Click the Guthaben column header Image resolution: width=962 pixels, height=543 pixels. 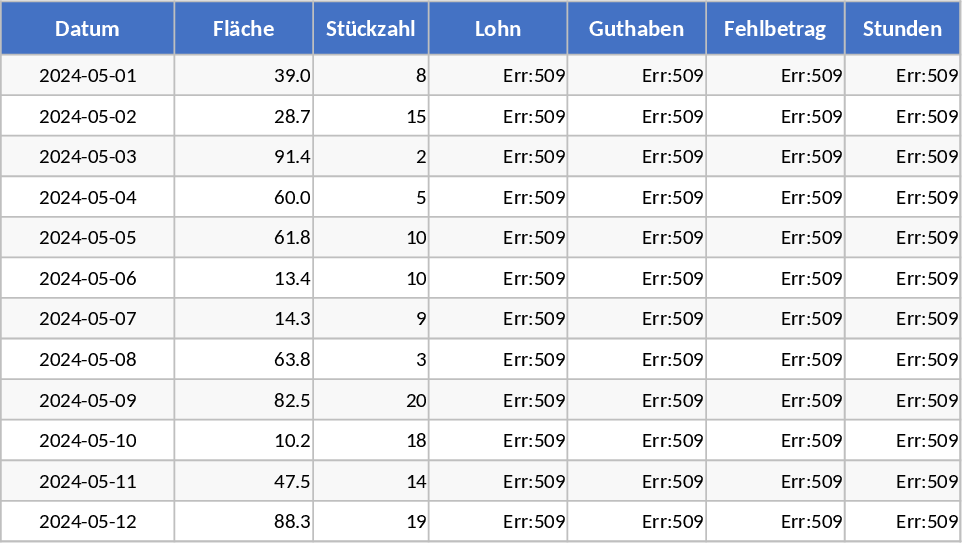637,28
